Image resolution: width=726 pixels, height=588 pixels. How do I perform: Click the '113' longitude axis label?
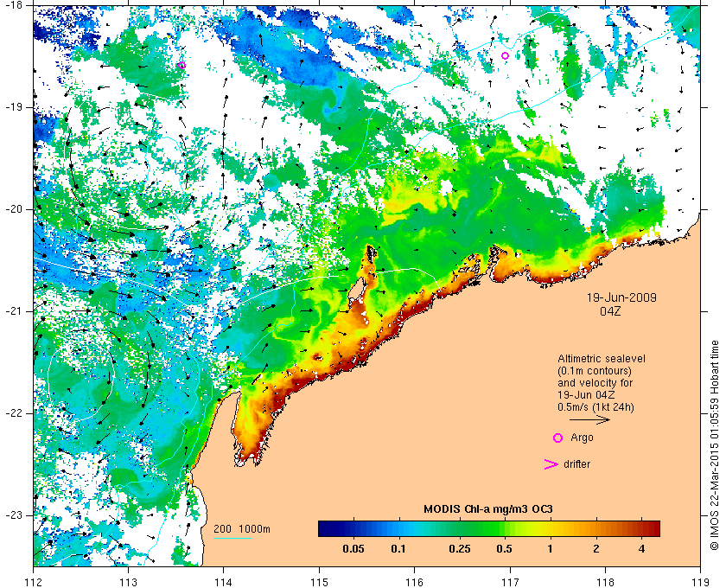pos(128,581)
